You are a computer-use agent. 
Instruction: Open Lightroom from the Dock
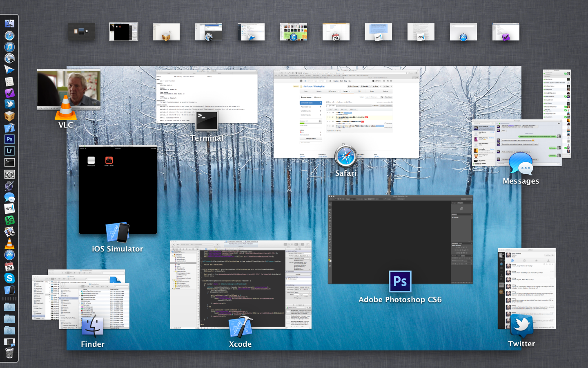point(9,151)
